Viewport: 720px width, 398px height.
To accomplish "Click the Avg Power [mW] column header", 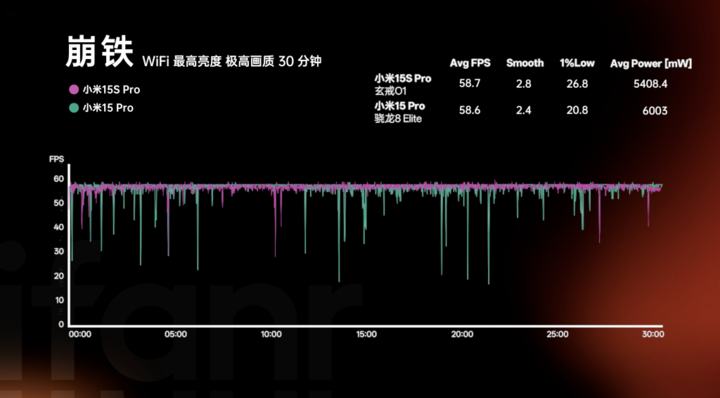I will pyautogui.click(x=651, y=64).
